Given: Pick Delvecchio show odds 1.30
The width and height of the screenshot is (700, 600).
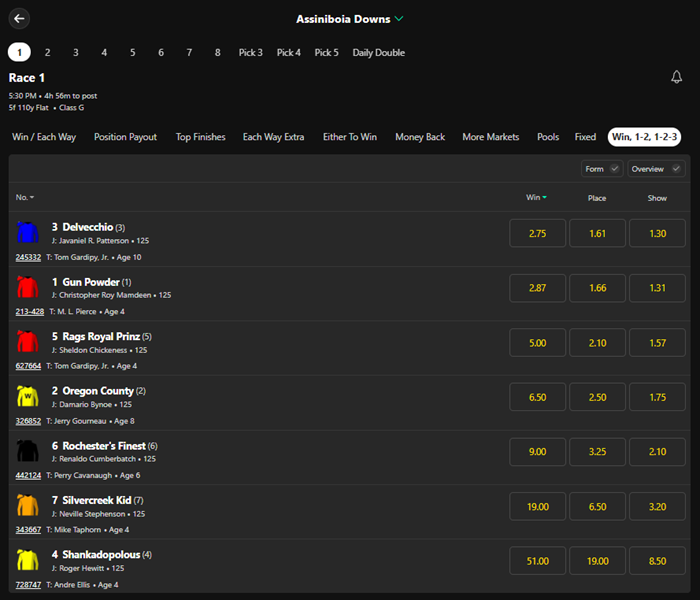Looking at the screenshot, I should pyautogui.click(x=657, y=233).
